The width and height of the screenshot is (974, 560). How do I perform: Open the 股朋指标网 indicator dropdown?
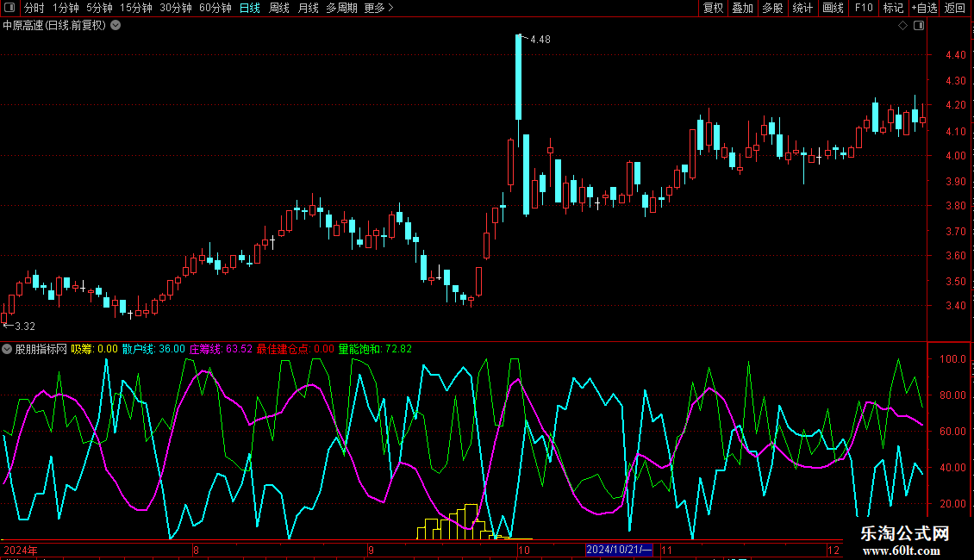(7, 349)
